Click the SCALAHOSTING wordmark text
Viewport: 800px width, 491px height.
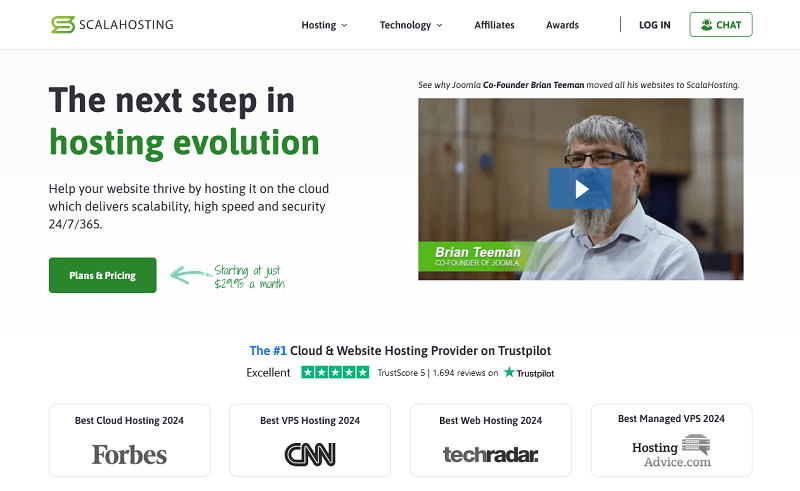(x=126, y=24)
